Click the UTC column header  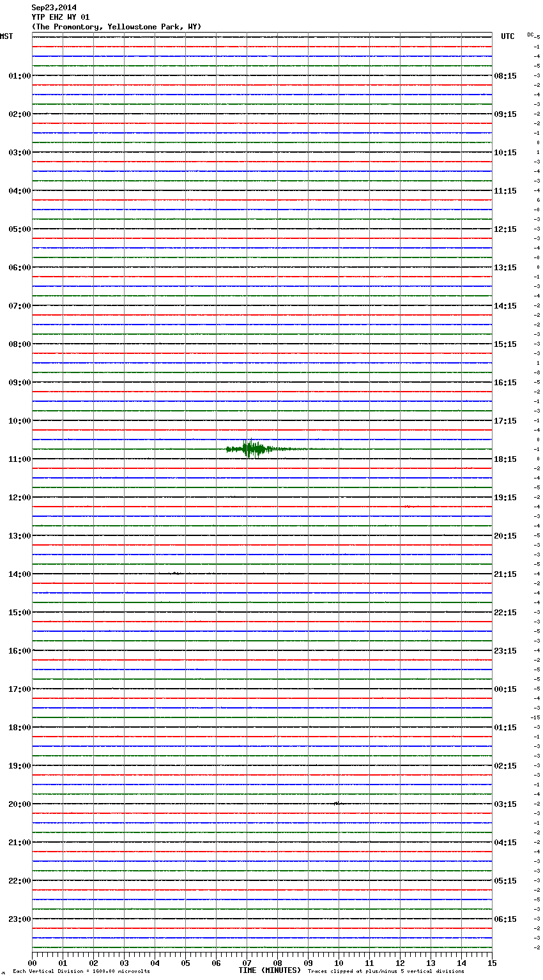pyautogui.click(x=508, y=36)
